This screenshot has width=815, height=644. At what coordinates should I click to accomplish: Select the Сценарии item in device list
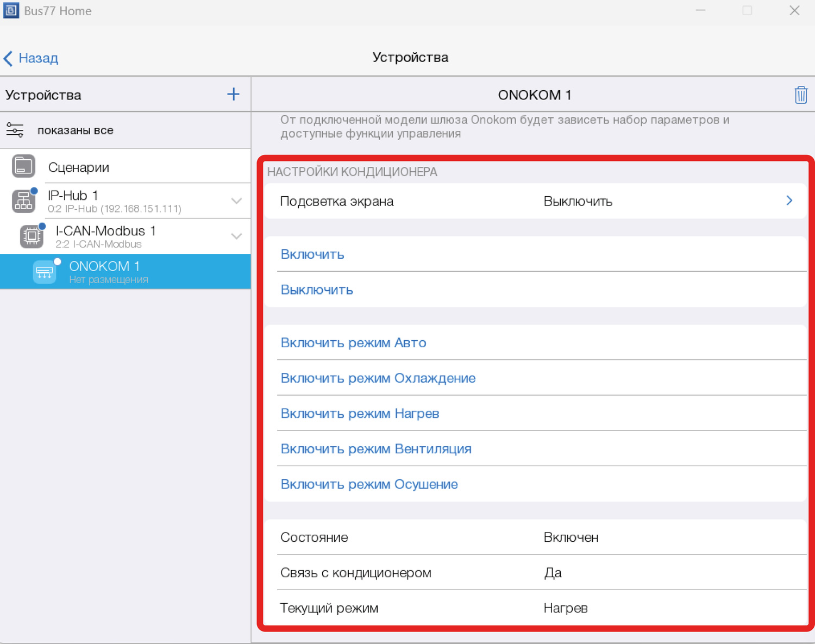tap(79, 167)
